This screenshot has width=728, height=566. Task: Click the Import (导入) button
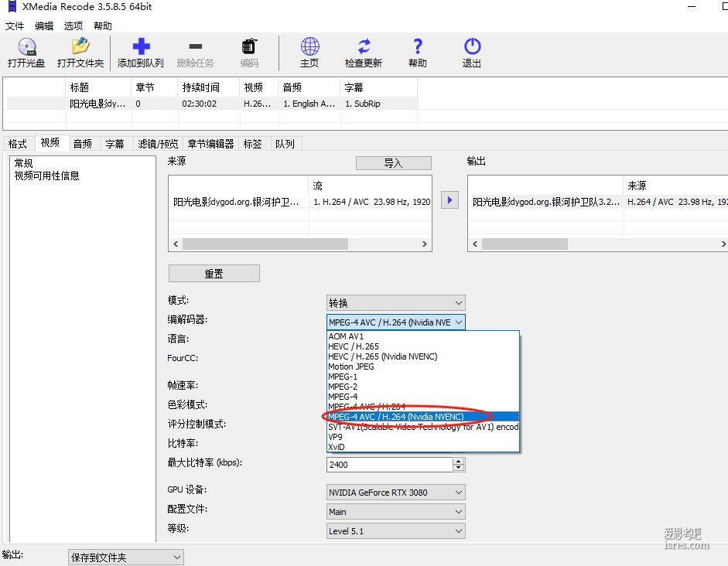point(393,163)
